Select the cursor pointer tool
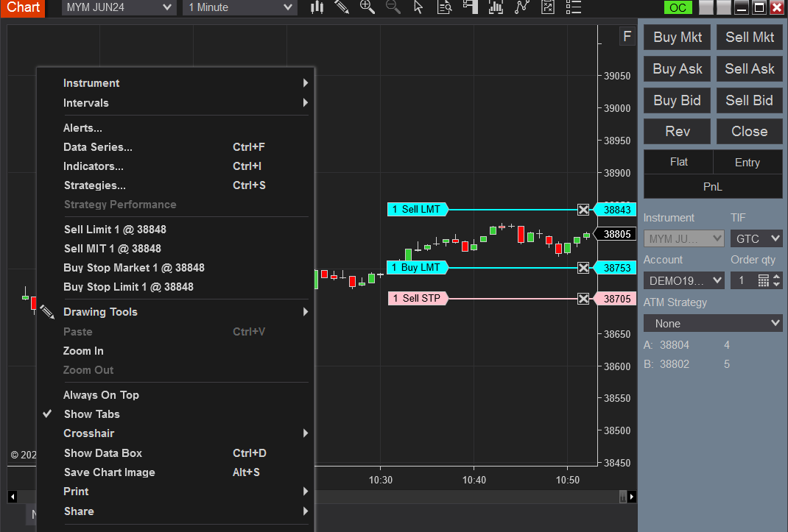 click(x=418, y=7)
